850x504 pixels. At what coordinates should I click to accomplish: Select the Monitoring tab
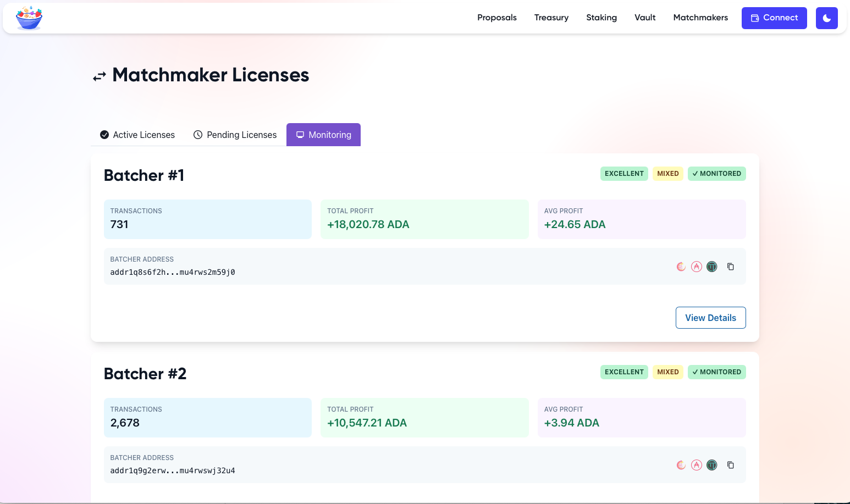pos(323,135)
